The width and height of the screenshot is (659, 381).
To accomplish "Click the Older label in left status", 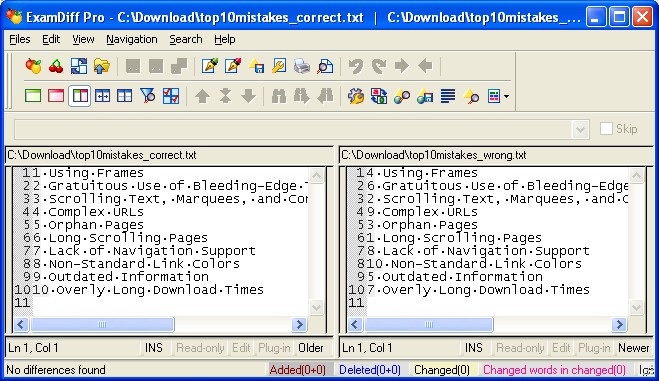I will [x=311, y=348].
